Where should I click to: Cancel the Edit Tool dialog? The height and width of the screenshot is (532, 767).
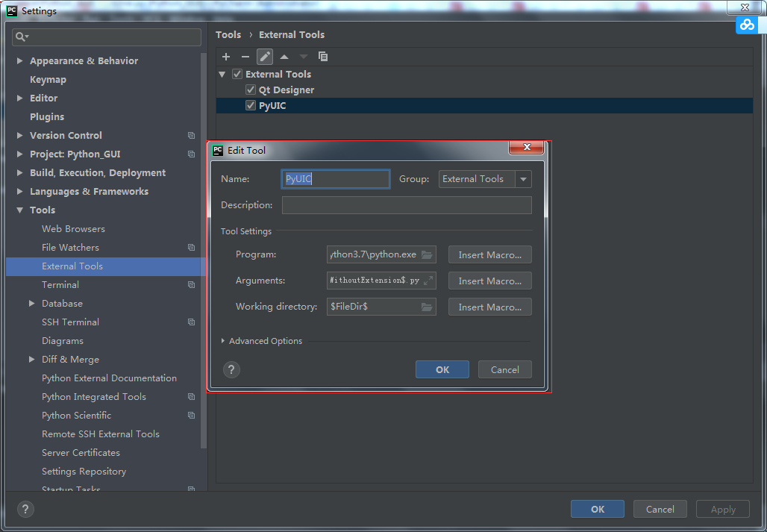pyautogui.click(x=505, y=369)
